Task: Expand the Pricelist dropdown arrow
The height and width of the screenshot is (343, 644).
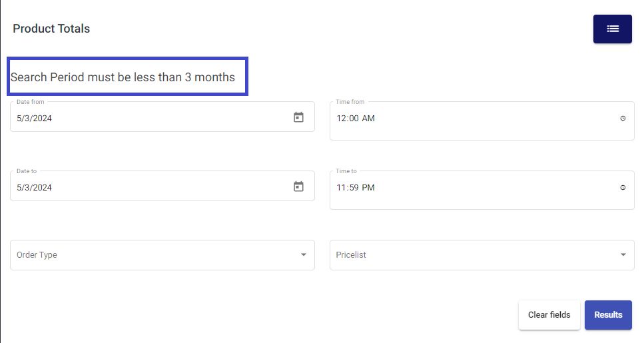Action: pos(623,254)
